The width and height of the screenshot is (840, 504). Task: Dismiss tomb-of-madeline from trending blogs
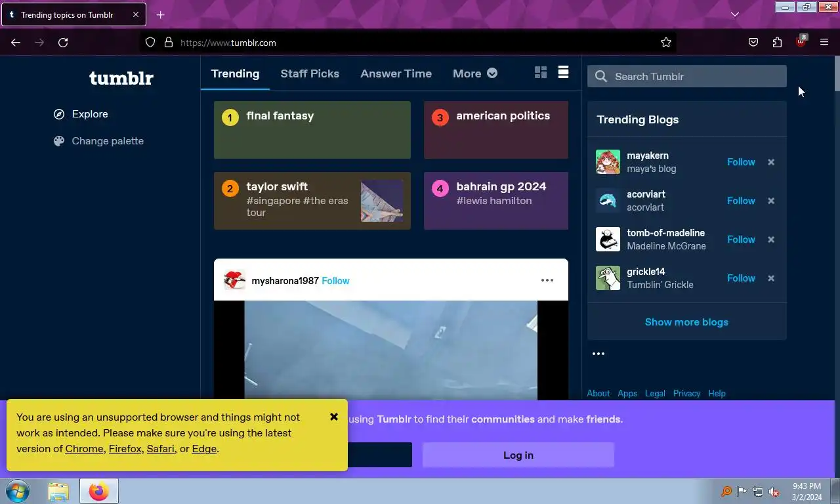[771, 240]
